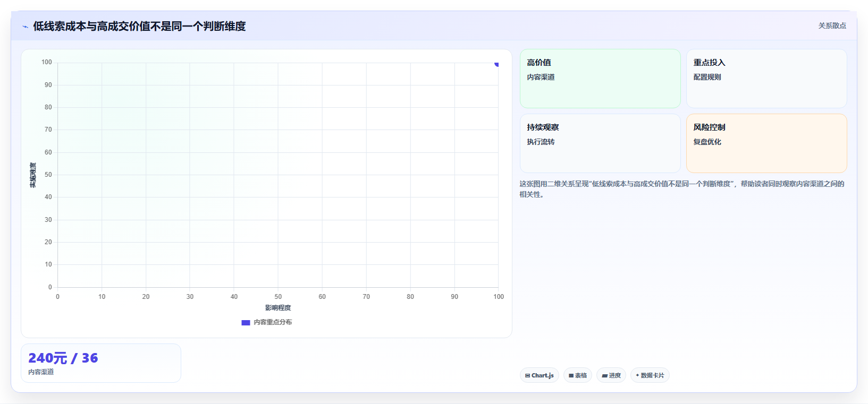Open the 高价值 内容渠道 card
868x404 pixels.
click(600, 79)
